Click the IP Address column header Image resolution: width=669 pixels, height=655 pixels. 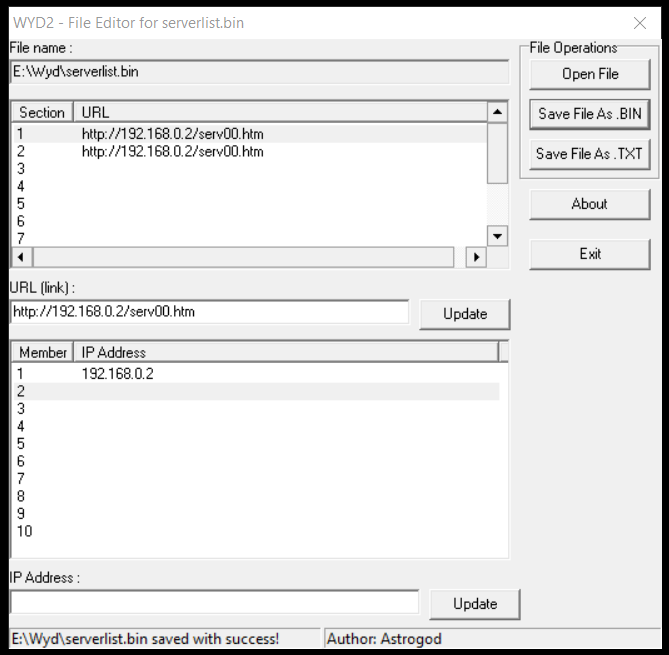click(286, 352)
